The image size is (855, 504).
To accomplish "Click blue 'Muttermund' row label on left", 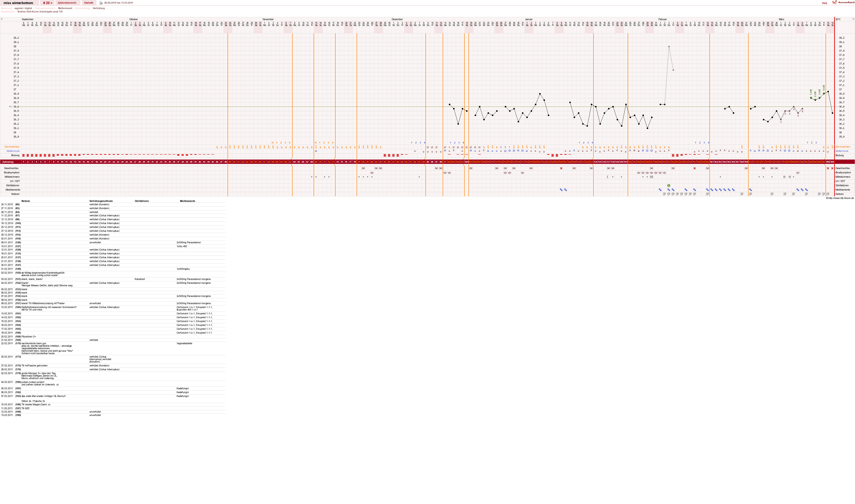I will click(13, 151).
